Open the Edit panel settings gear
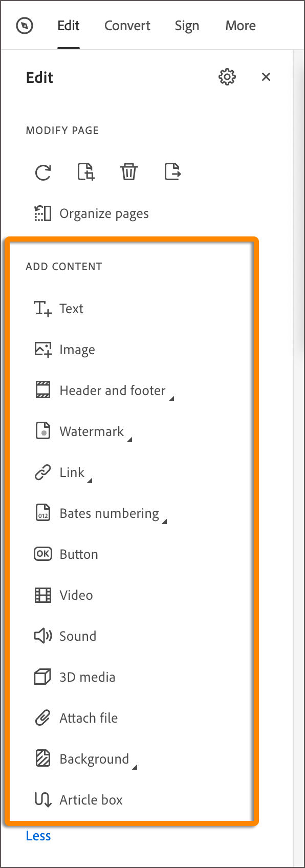Screen dimensions: 305x868 pyautogui.click(x=227, y=77)
